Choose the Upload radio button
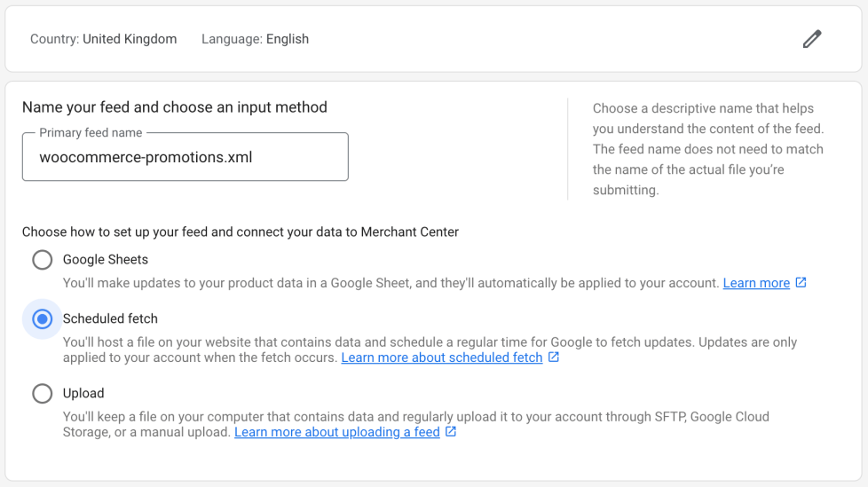Viewport: 868px width, 487px height. click(x=42, y=393)
